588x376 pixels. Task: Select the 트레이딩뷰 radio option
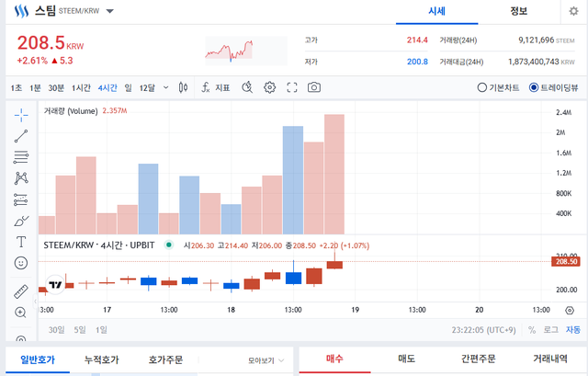(553, 87)
